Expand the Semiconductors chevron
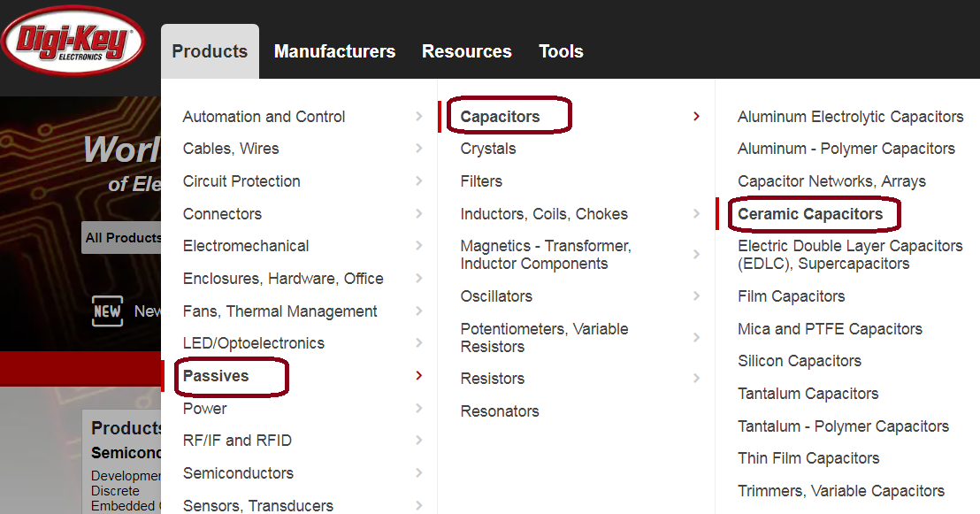Screen dimensions: 980x514 pos(418,472)
